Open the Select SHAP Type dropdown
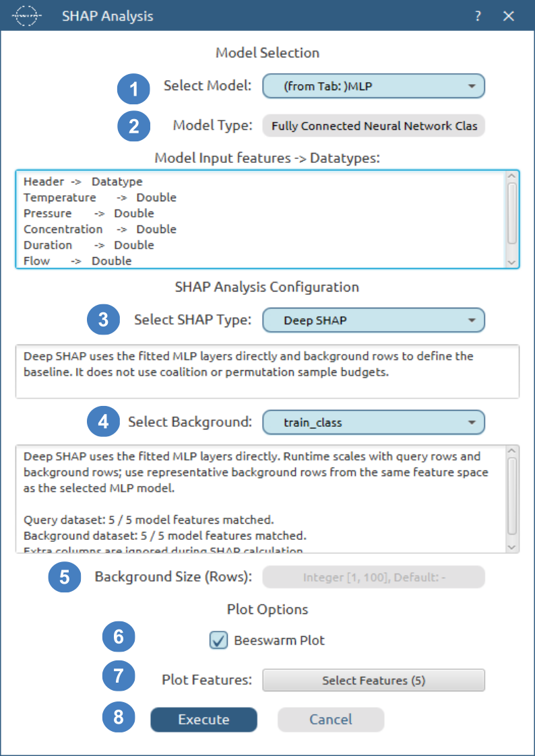The image size is (535, 756). (373, 320)
